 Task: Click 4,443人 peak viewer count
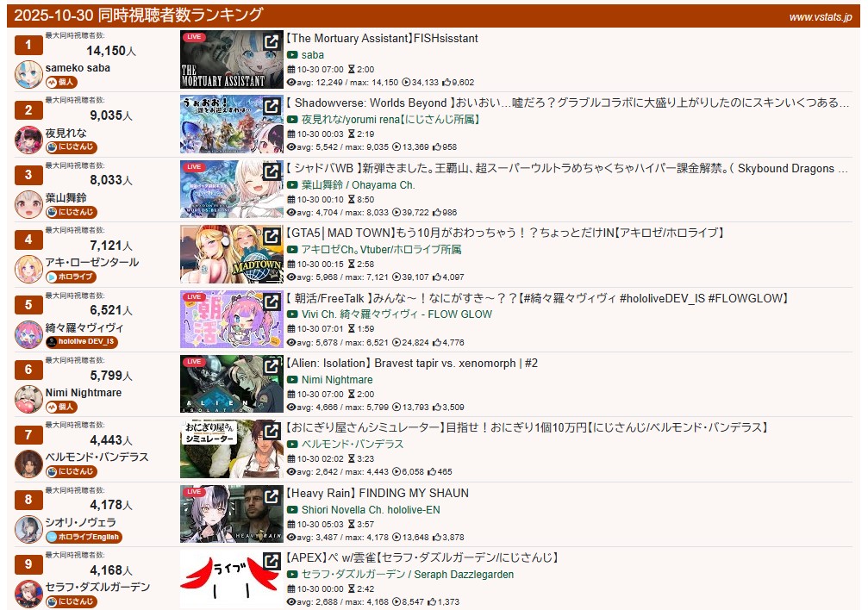point(111,440)
